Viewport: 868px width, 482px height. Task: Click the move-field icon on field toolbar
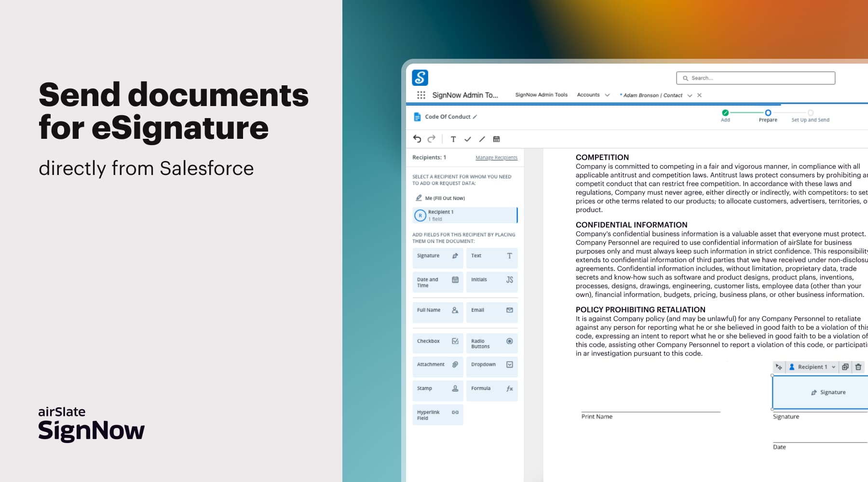pyautogui.click(x=779, y=367)
